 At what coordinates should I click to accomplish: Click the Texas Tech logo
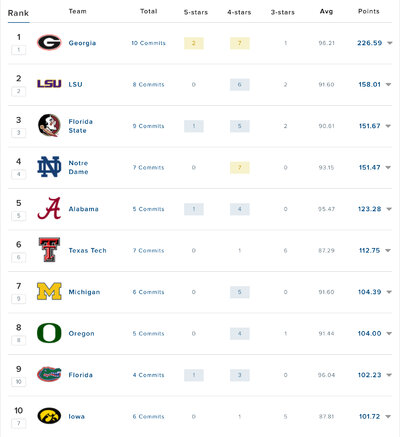(x=49, y=250)
